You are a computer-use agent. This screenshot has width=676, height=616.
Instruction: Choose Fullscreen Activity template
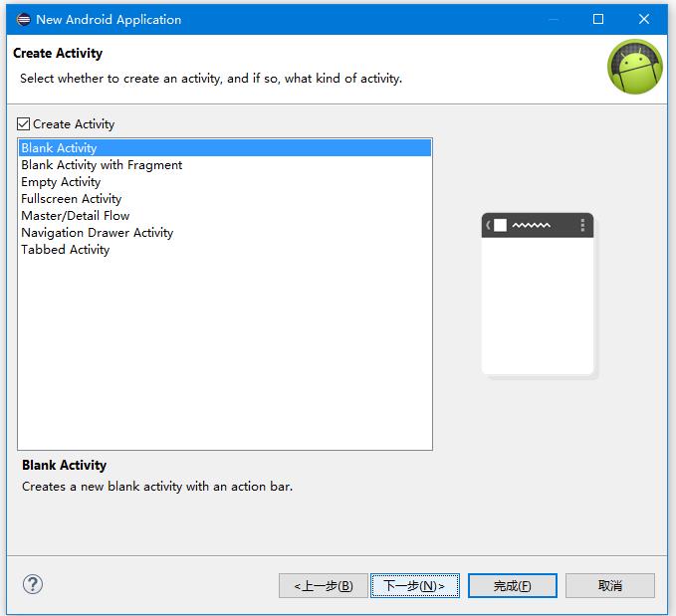pyautogui.click(x=225, y=199)
